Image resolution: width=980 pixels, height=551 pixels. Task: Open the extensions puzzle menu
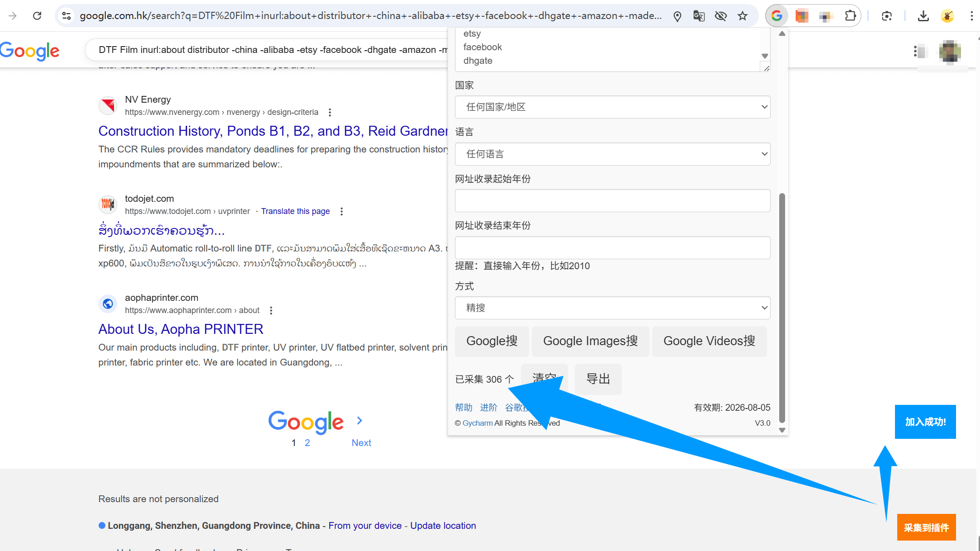[850, 16]
